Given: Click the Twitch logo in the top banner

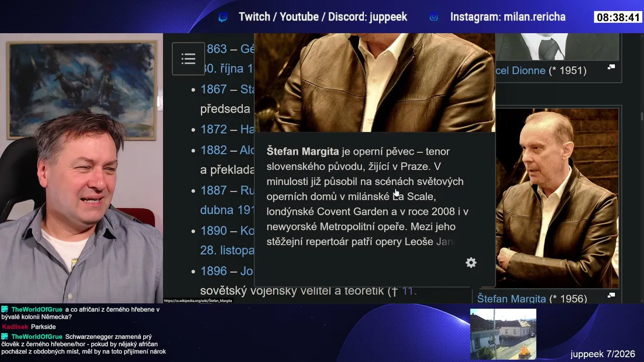Looking at the screenshot, I should tap(223, 17).
